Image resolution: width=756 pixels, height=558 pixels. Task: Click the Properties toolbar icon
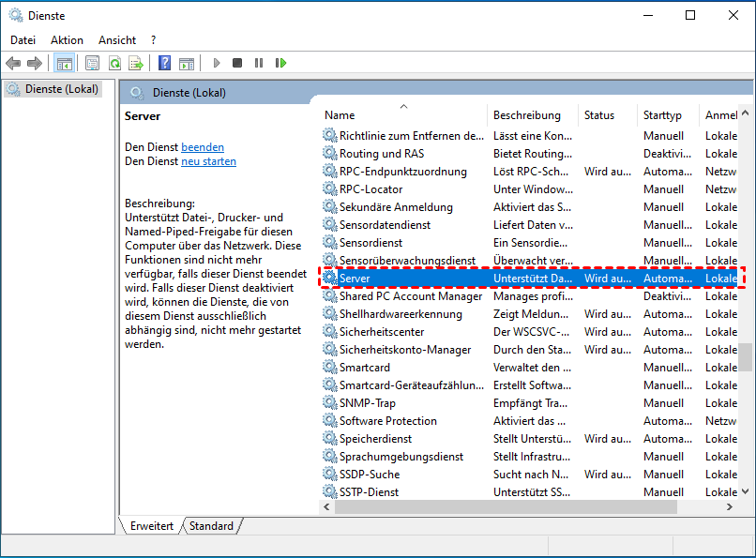pyautogui.click(x=92, y=63)
